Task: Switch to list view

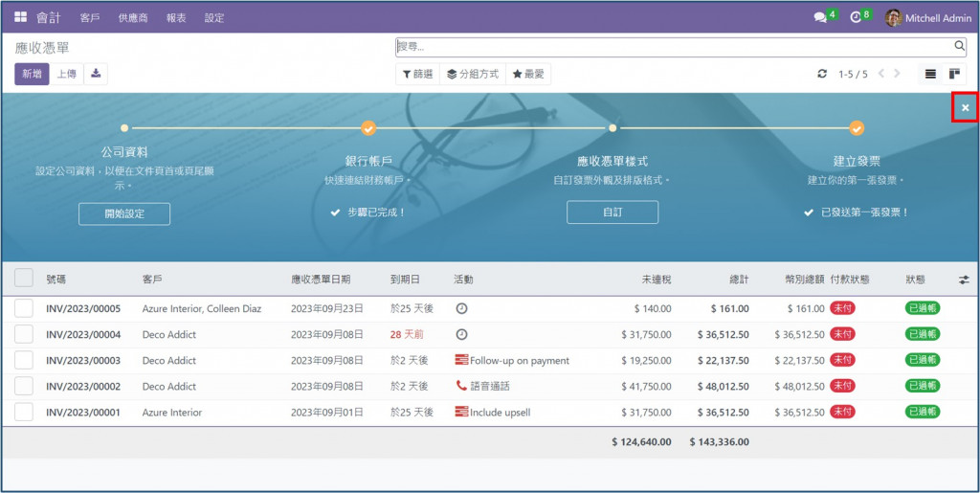Action: click(x=930, y=74)
